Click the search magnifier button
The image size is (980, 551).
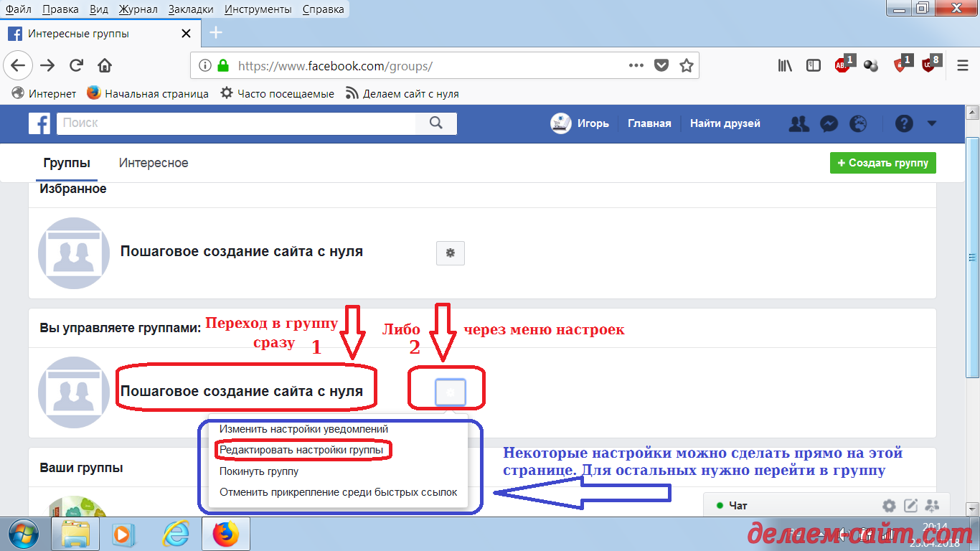coord(435,123)
